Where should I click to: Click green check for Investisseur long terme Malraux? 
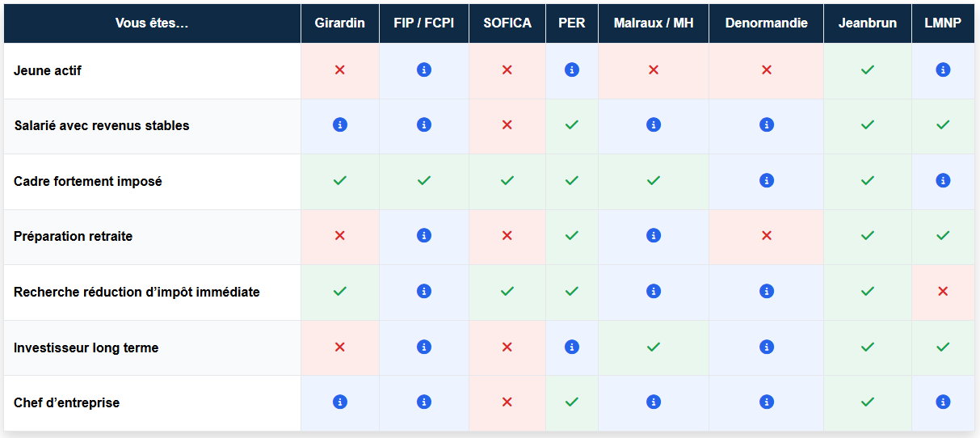coord(654,347)
